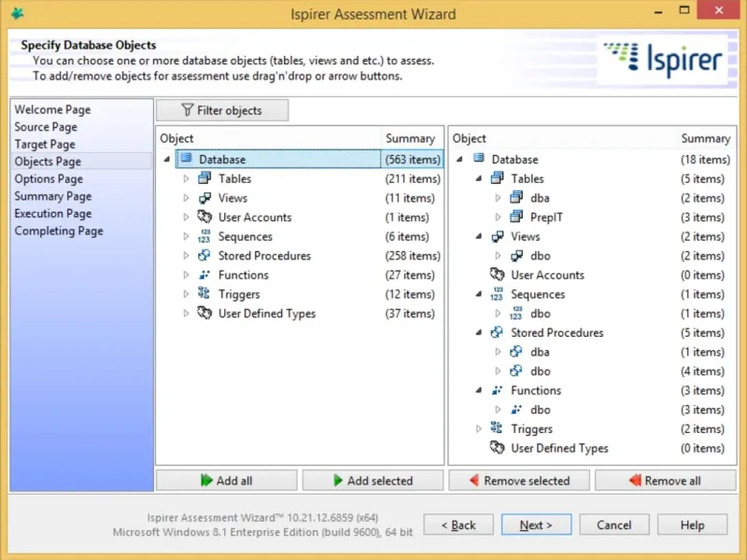
Task: Click the Stored Procedures icon in the right tree
Action: point(498,332)
